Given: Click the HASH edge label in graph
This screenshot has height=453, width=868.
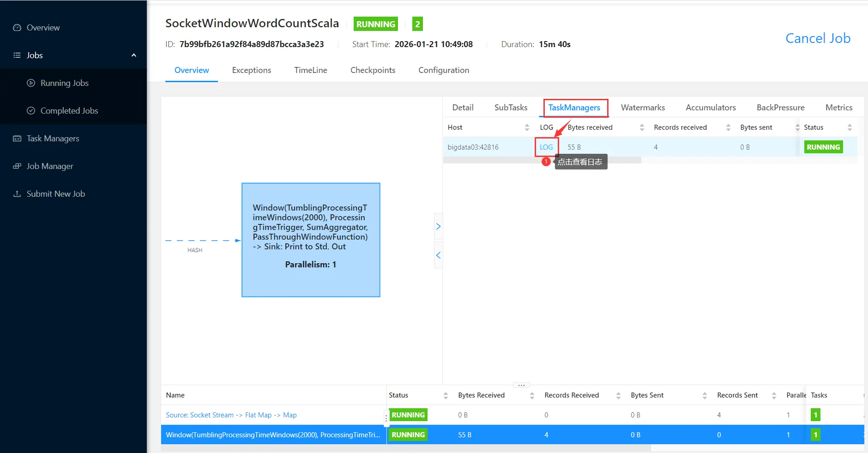Looking at the screenshot, I should click(x=195, y=250).
